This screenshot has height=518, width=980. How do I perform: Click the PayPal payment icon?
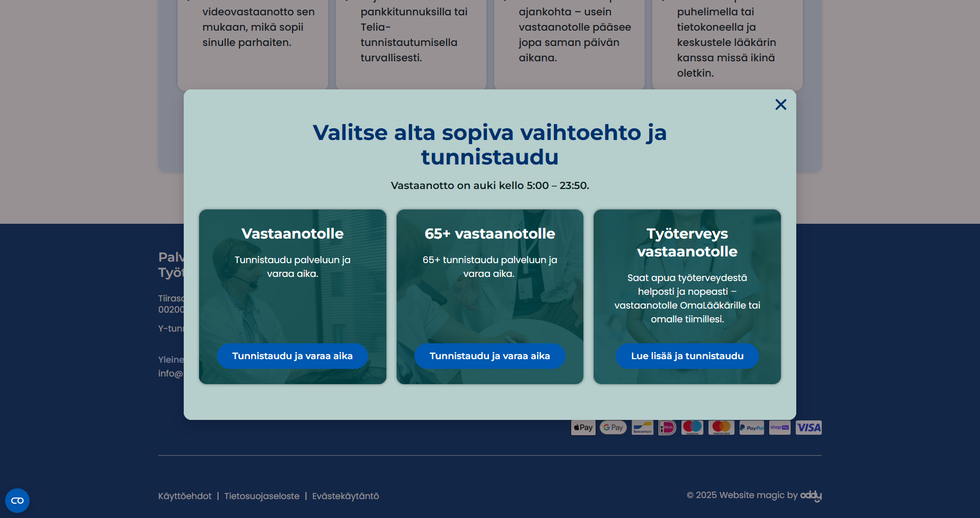pos(751,428)
